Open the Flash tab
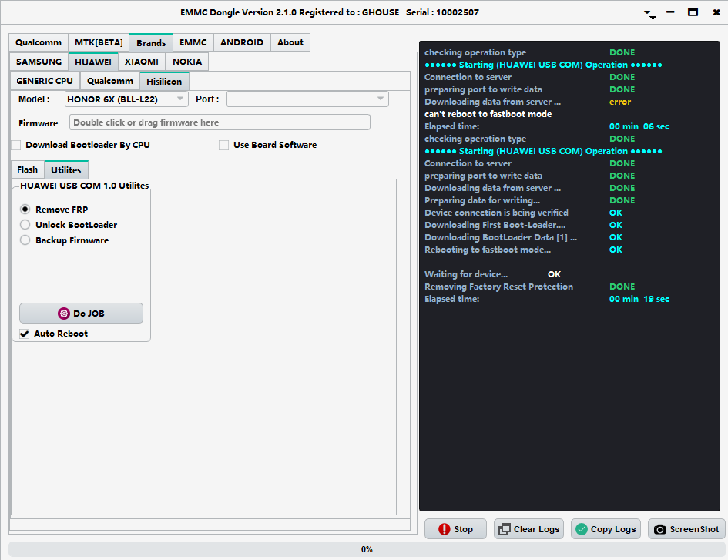Image resolution: width=728 pixels, height=560 pixels. (28, 169)
